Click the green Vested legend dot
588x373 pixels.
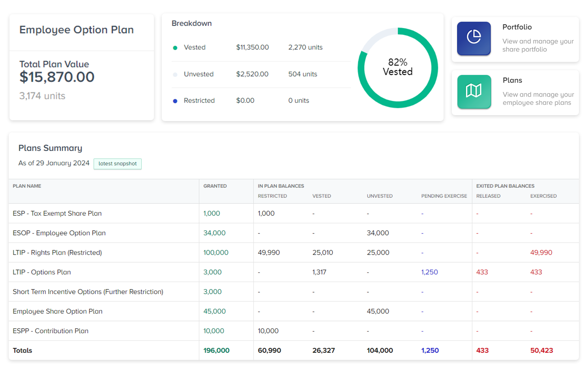(x=175, y=47)
